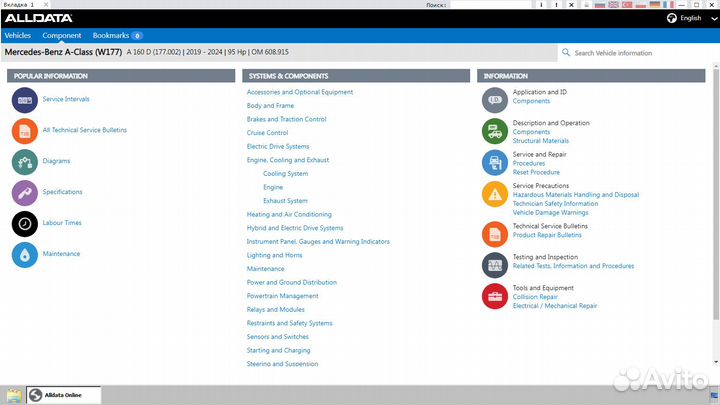This screenshot has width=720, height=405.
Task: Open Hybrid and Electric Drive Systems link
Action: tap(295, 228)
